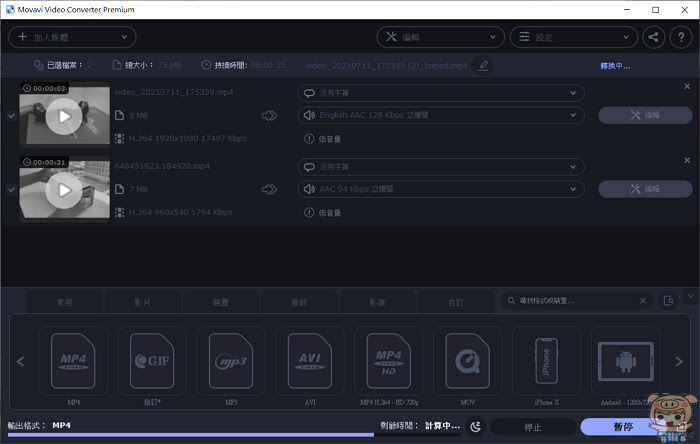Screen dimensions: 700x444
Task: Click the after-conversion action moon icon
Action: (476, 427)
